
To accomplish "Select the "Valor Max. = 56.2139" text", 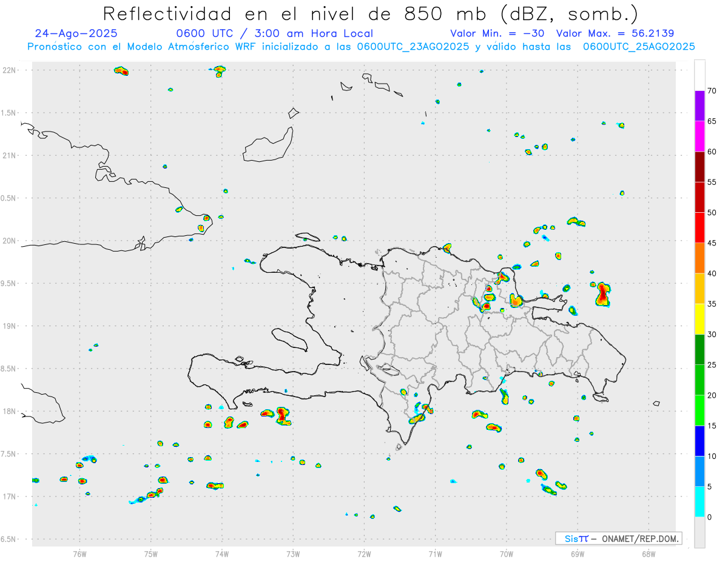I will pos(615,33).
